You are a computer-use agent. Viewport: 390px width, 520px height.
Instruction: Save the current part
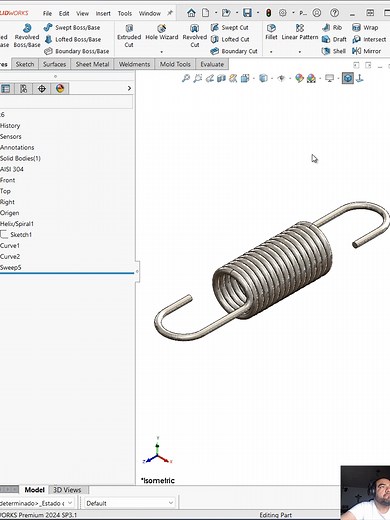pyautogui.click(x=247, y=13)
